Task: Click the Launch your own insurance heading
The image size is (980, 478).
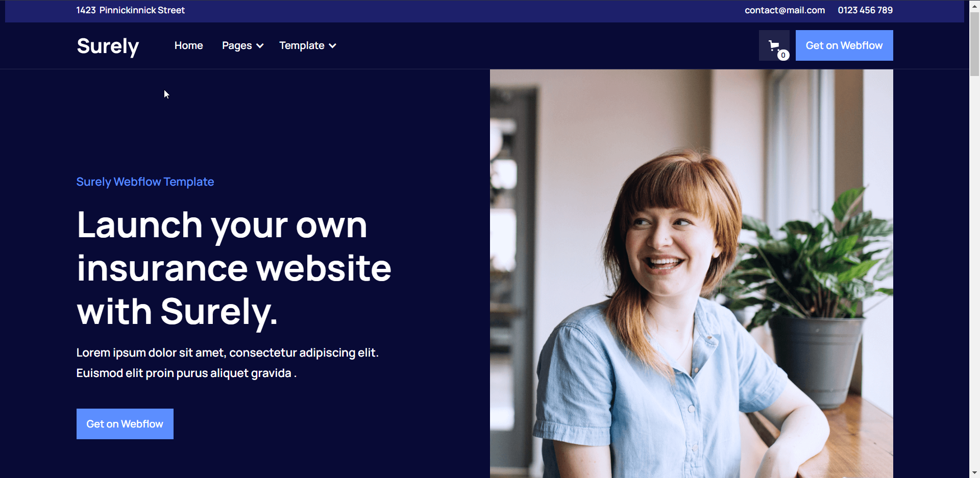Action: click(x=234, y=268)
